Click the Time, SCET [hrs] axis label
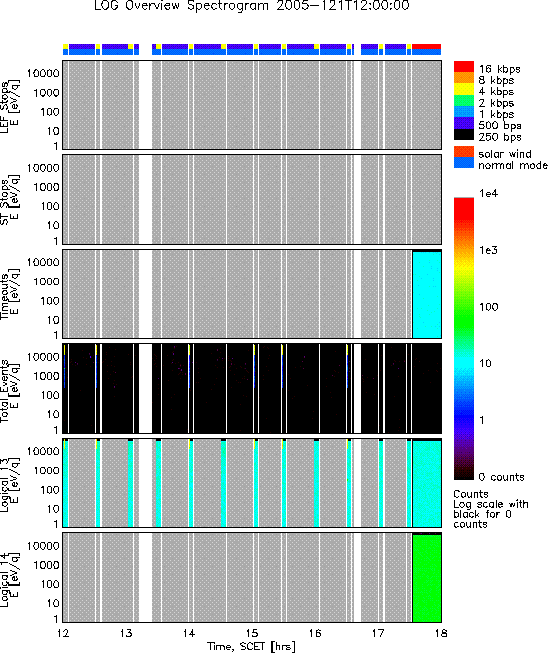The image size is (548, 653). tap(252, 646)
